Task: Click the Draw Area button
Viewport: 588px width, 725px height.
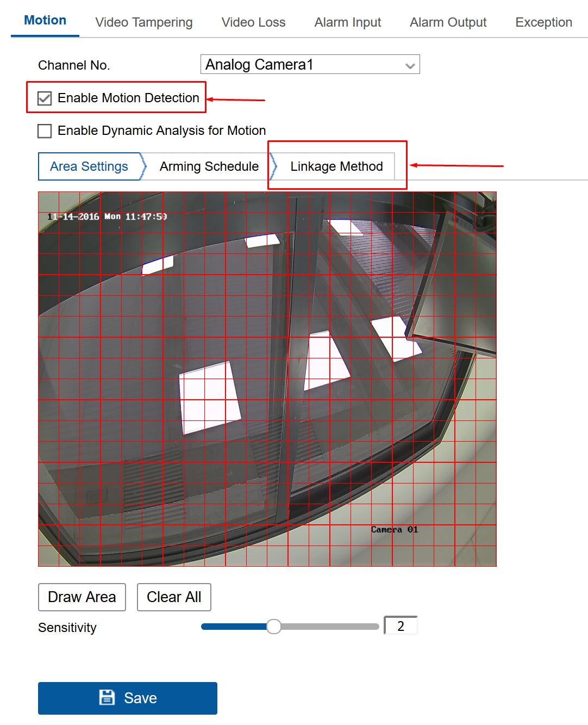Action: tap(82, 597)
